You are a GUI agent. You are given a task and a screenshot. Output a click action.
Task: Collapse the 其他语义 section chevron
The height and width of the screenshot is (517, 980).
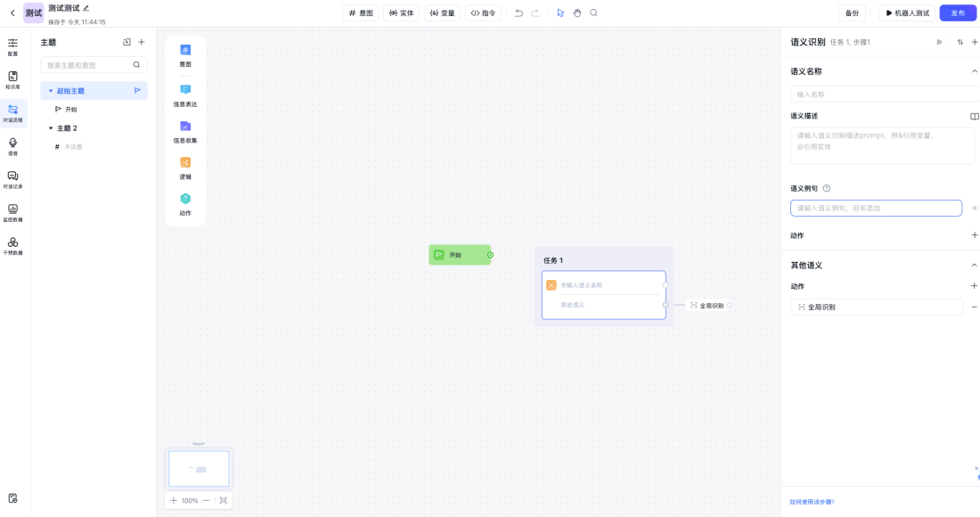[974, 266]
